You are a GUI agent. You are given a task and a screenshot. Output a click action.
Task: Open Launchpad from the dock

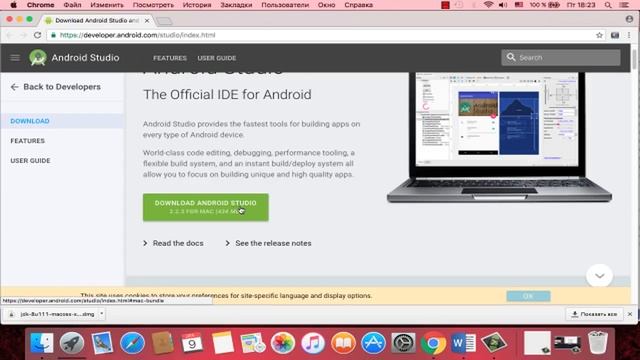(72, 342)
